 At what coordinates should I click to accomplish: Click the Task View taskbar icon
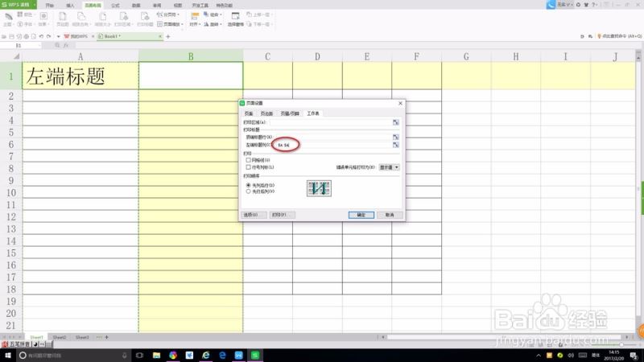pyautogui.click(x=139, y=355)
